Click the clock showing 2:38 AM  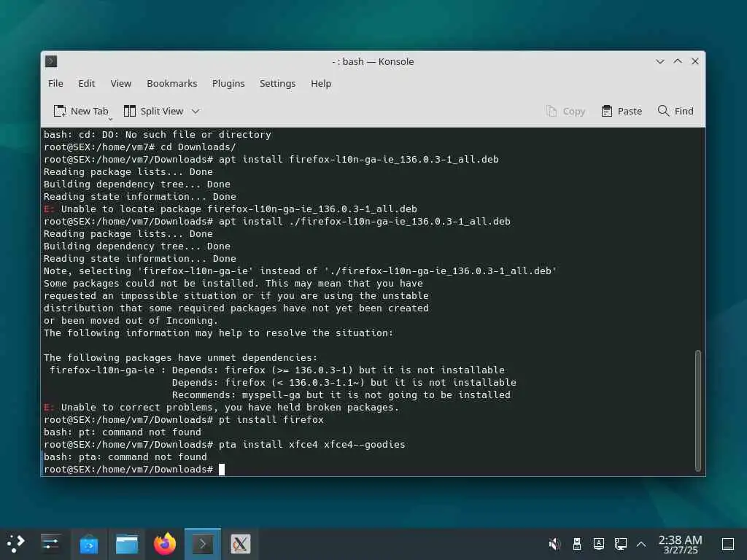click(x=681, y=544)
